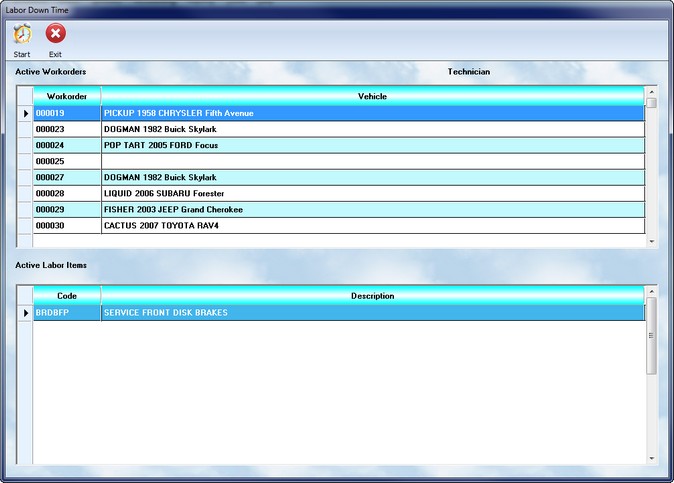Click row selector arrow beside workorder 000019

point(26,113)
